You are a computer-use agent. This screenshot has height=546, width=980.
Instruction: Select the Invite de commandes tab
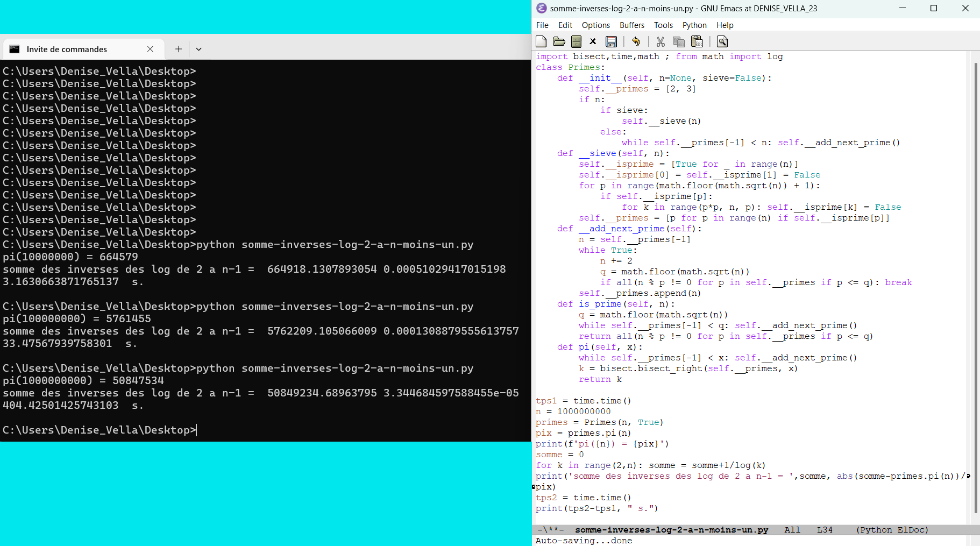click(67, 49)
